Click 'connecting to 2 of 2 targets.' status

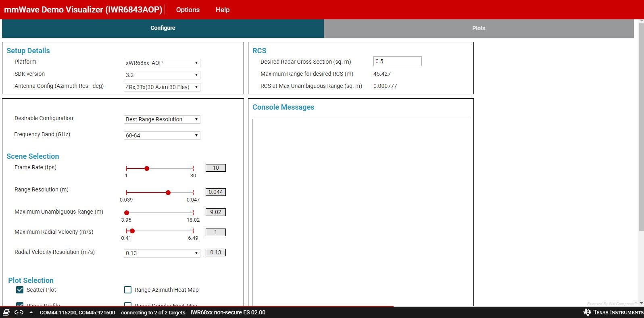point(154,312)
